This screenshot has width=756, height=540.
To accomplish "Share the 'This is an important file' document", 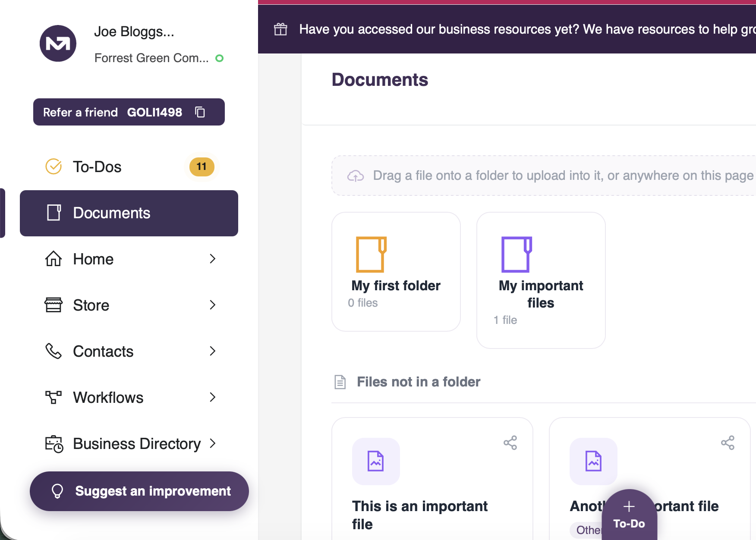I will pyautogui.click(x=510, y=443).
